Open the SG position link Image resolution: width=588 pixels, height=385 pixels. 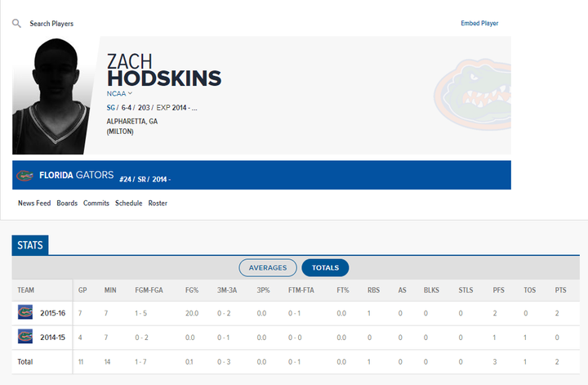[x=110, y=108]
